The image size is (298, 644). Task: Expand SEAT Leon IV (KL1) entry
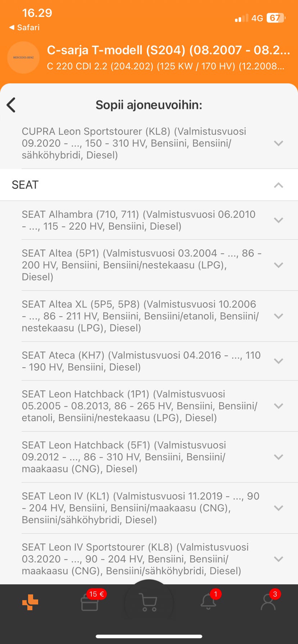278,508
